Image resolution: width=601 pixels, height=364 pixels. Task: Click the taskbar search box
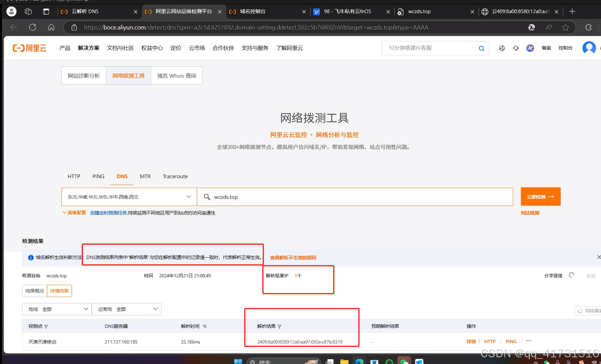(x=283, y=361)
